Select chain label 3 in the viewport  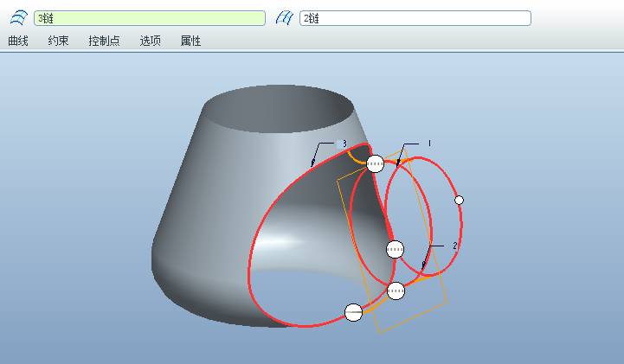(x=344, y=144)
